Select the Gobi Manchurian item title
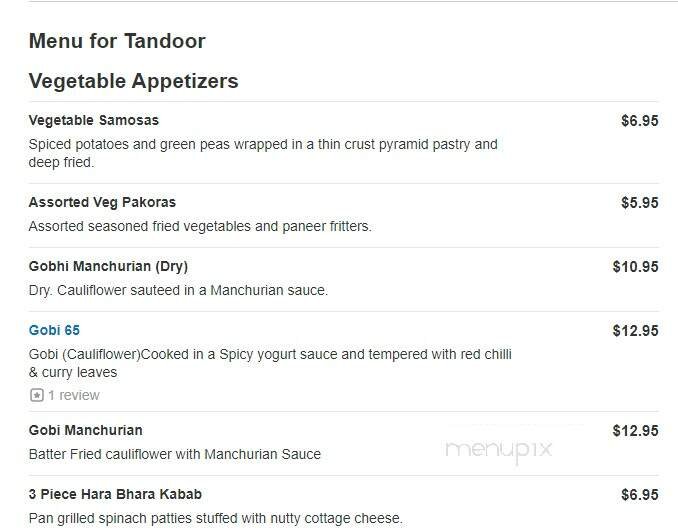 point(85,430)
